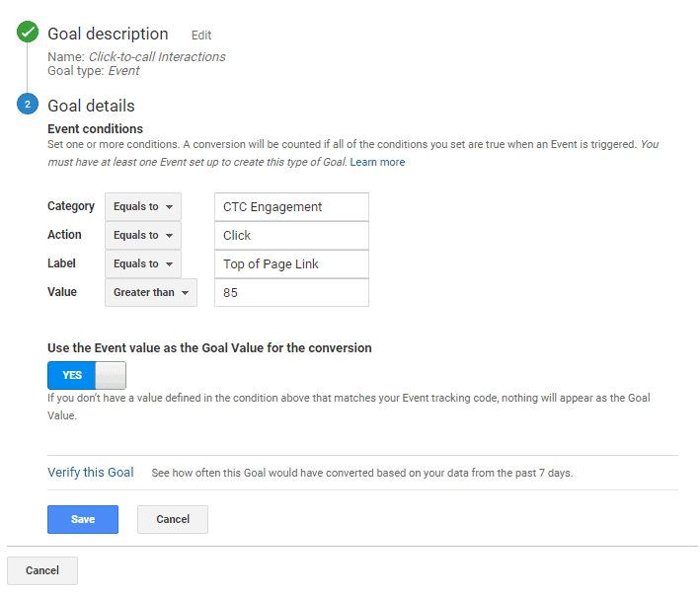Toggle the YES Event value switch
700x597 pixels.
click(x=87, y=375)
